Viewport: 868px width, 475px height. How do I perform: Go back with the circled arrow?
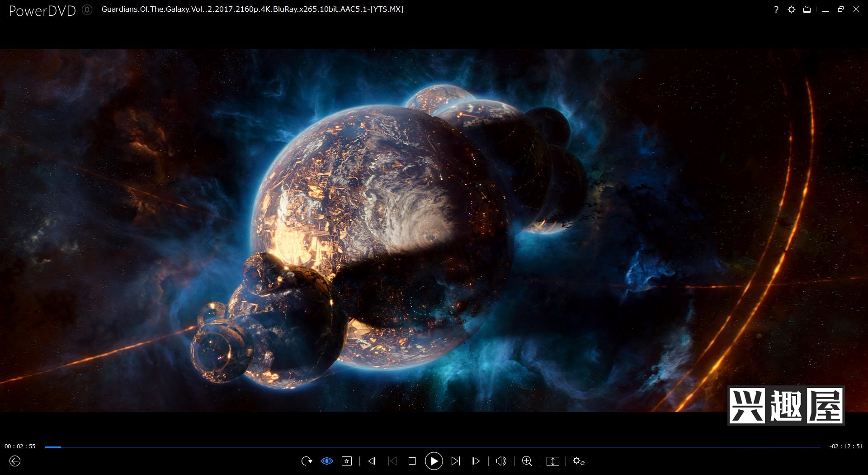coord(15,461)
